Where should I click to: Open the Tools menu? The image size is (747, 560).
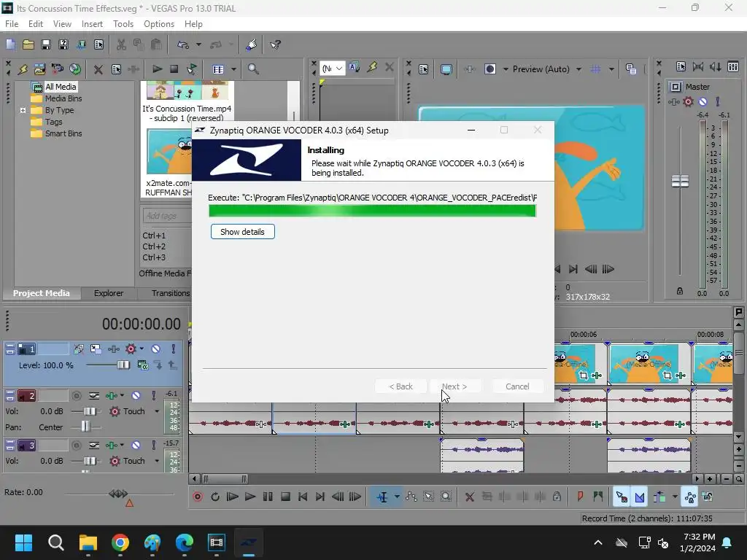click(123, 24)
